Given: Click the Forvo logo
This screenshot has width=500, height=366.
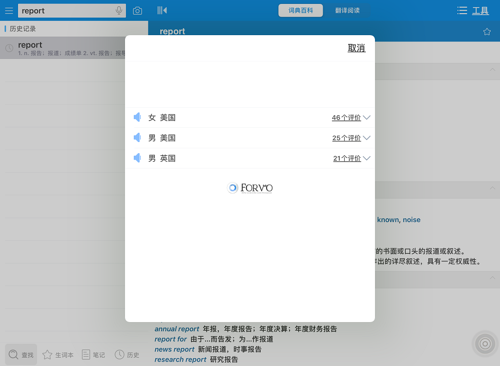Looking at the screenshot, I should tap(250, 188).
